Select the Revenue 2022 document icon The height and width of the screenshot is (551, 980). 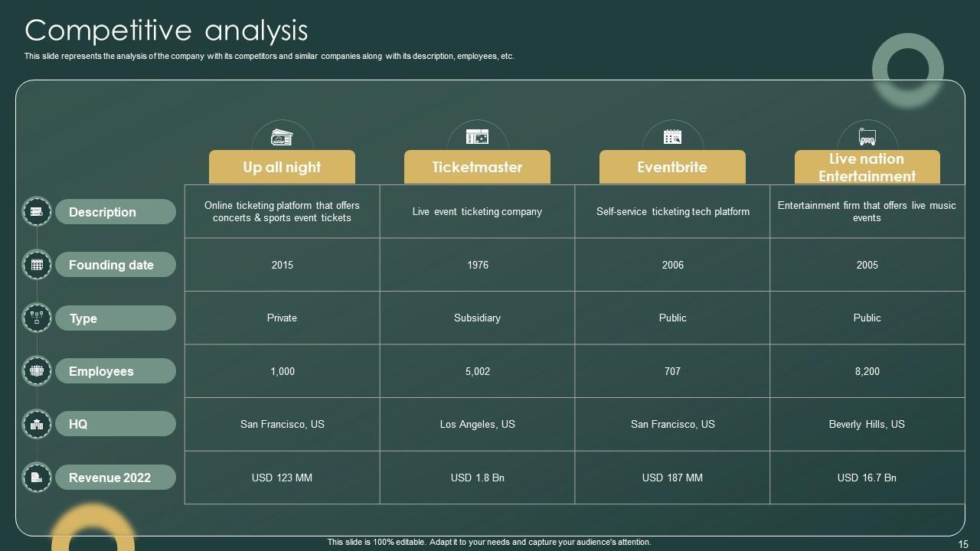37,478
